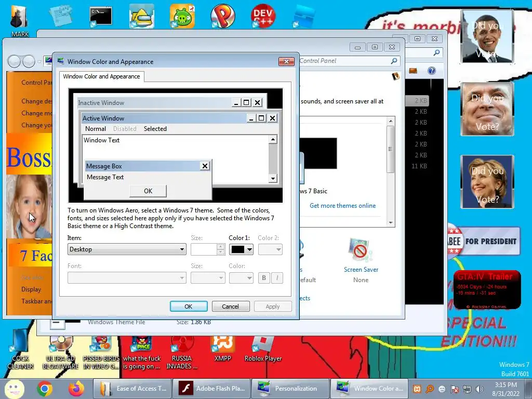The width and height of the screenshot is (532, 399).
Task: Click Disabled in the preview menu bar
Action: [x=125, y=129]
